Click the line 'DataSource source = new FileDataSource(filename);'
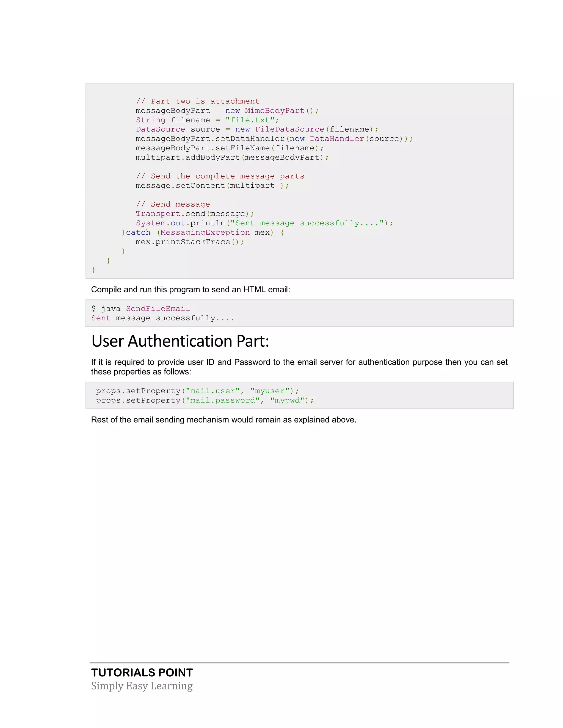Image resolution: width=563 pixels, height=728 pixels. (x=257, y=129)
